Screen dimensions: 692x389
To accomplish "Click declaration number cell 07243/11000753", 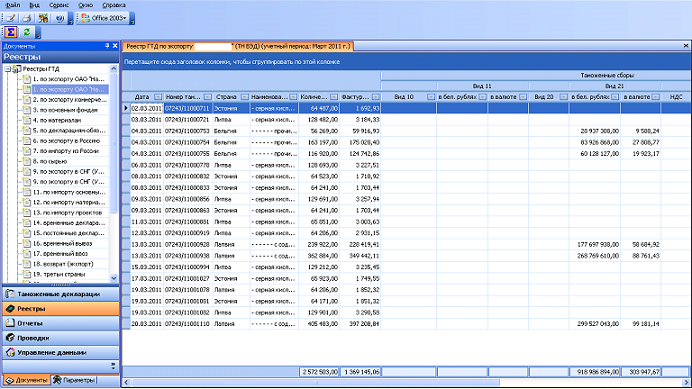I will click(x=187, y=131).
